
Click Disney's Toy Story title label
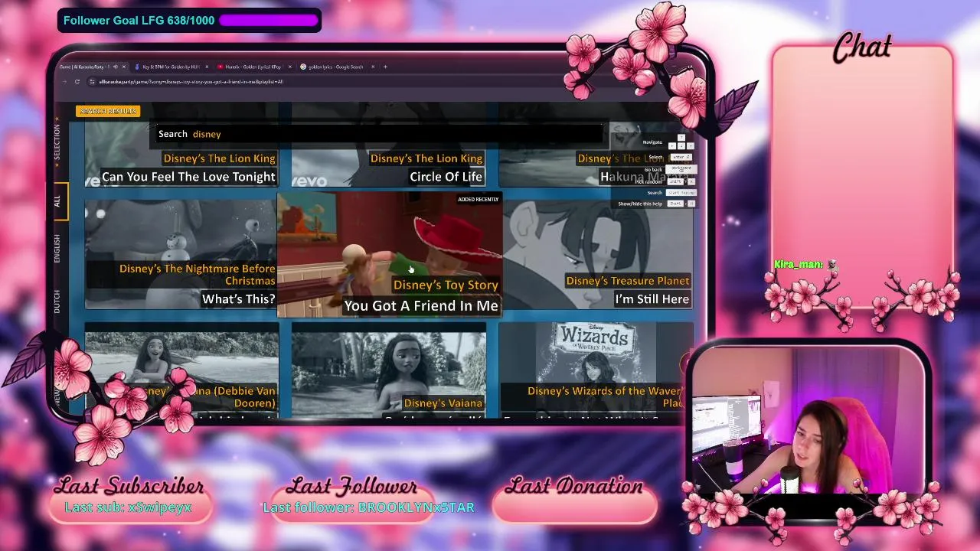(x=446, y=285)
